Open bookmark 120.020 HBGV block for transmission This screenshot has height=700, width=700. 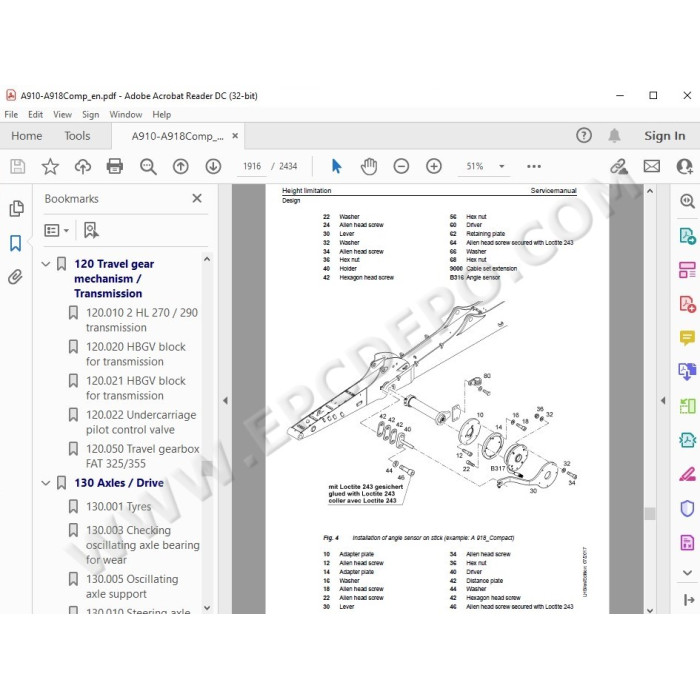(x=136, y=354)
